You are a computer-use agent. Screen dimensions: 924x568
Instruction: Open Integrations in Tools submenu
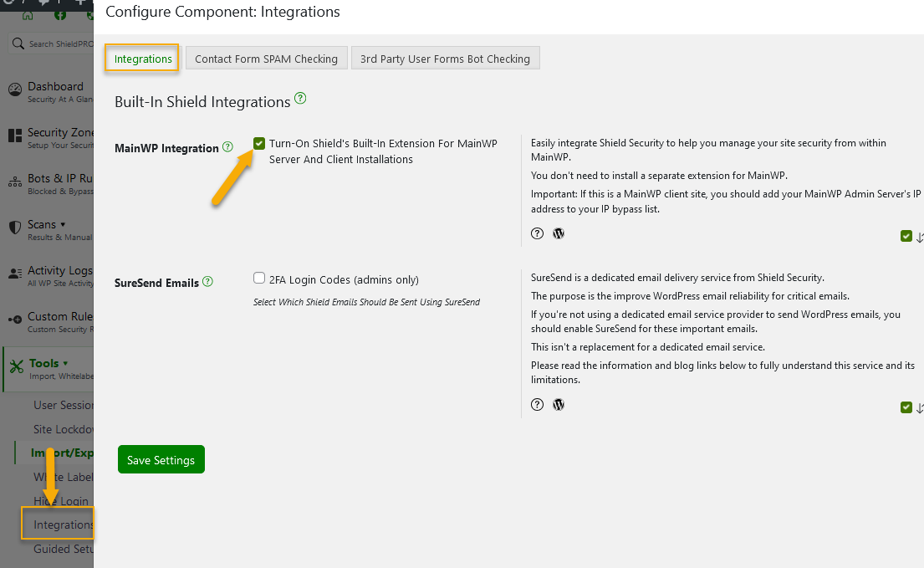(x=63, y=525)
